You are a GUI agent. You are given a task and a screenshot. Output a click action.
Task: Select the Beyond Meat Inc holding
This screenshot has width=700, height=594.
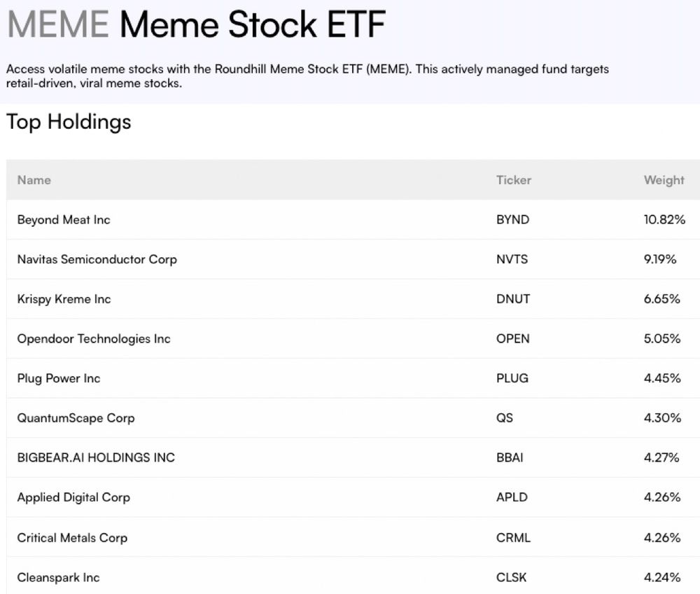click(x=64, y=220)
